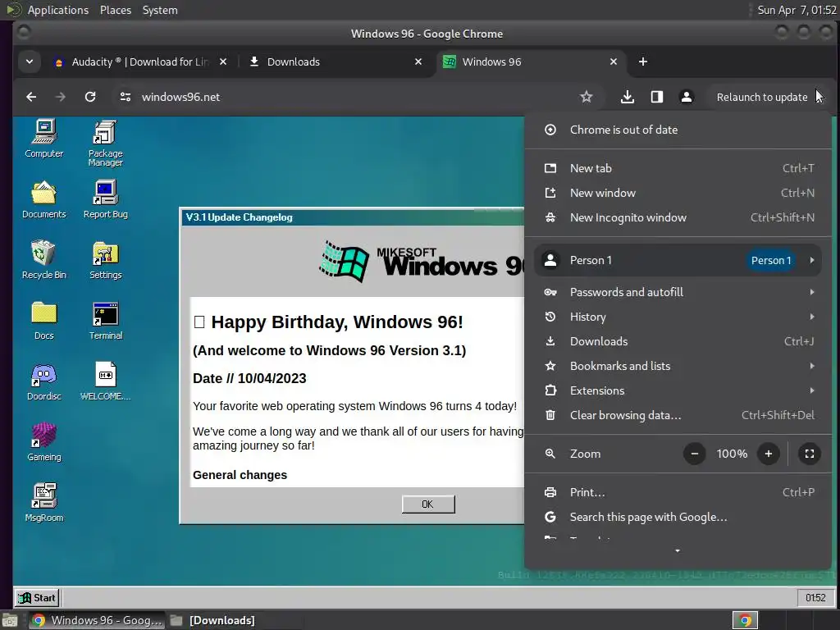The width and height of the screenshot is (840, 630).
Task: Select New window from Chrome menu
Action: pos(677,193)
